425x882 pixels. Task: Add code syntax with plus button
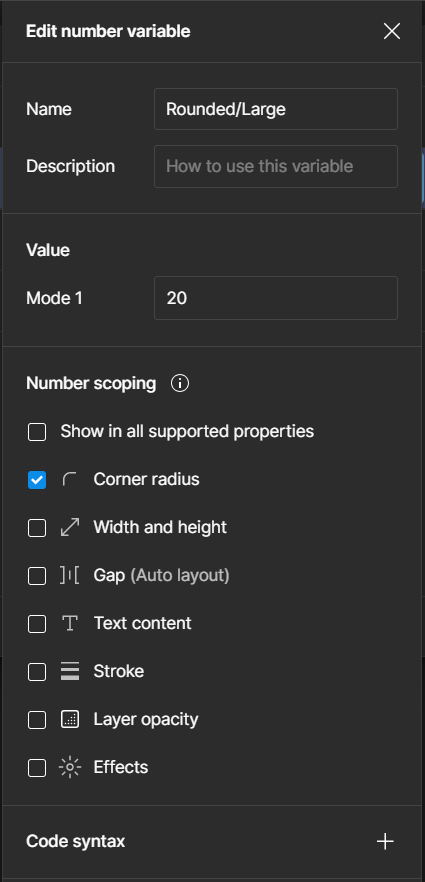click(x=385, y=842)
